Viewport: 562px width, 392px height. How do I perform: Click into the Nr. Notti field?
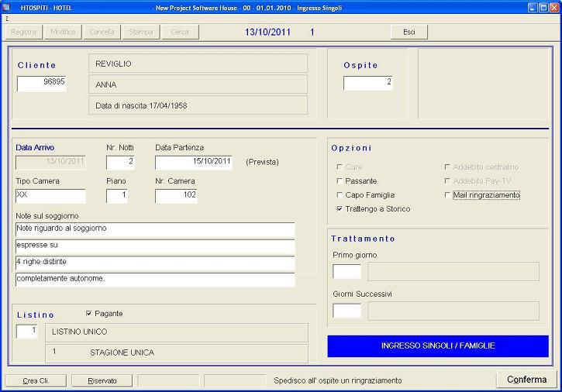120,162
